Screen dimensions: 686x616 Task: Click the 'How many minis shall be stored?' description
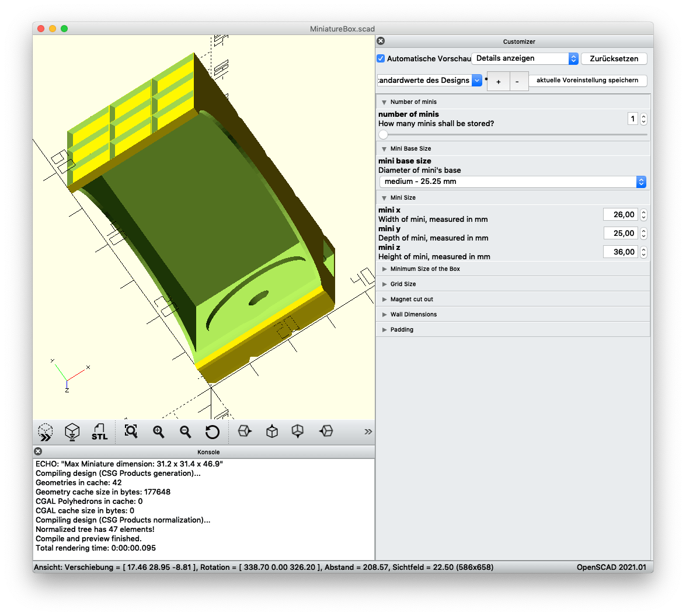(436, 124)
